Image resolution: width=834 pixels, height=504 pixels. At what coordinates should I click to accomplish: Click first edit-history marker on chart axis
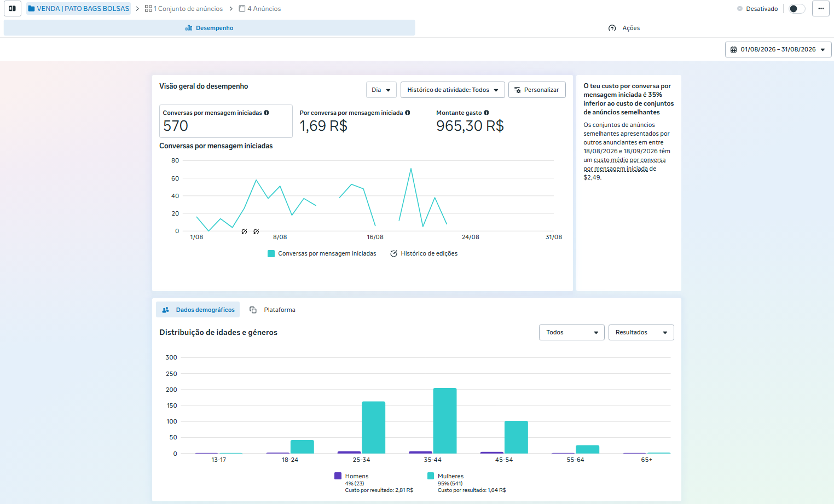pos(244,231)
